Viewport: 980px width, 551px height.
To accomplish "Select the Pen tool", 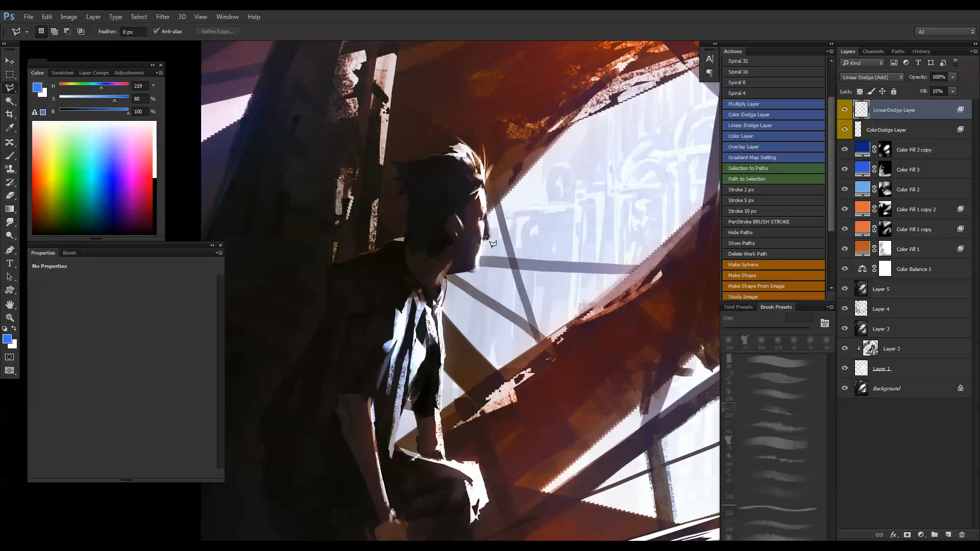I will click(10, 250).
